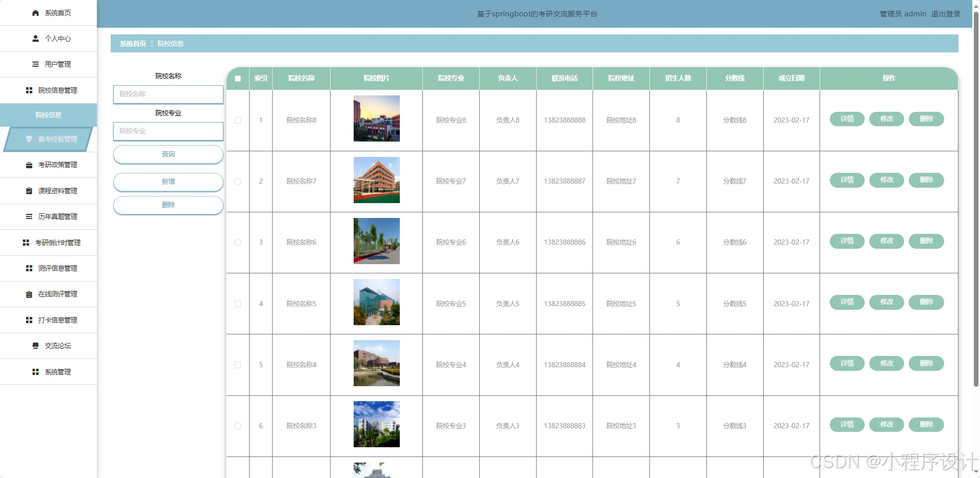Click the home icon beside 系统首页
980x478 pixels.
(x=35, y=13)
